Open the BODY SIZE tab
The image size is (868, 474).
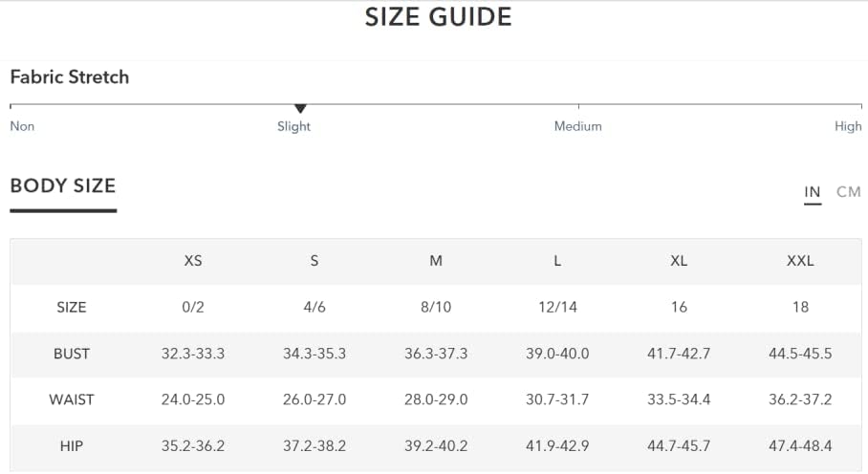click(63, 185)
